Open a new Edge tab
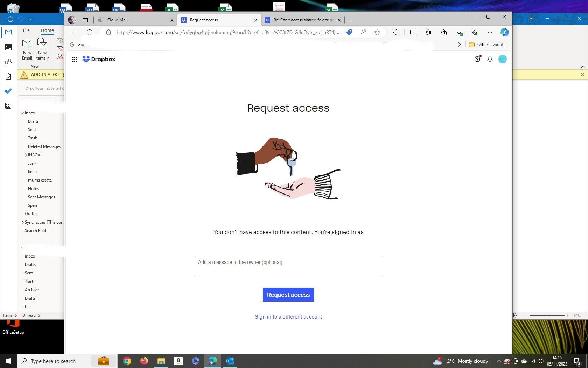Screen dimensions: 588x368 [351, 20]
